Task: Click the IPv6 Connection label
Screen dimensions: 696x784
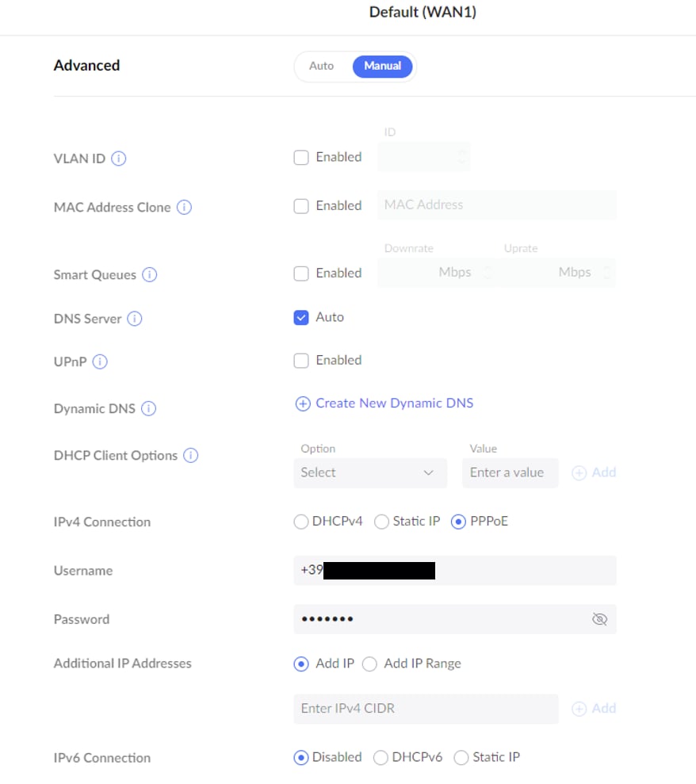Action: tap(102, 758)
